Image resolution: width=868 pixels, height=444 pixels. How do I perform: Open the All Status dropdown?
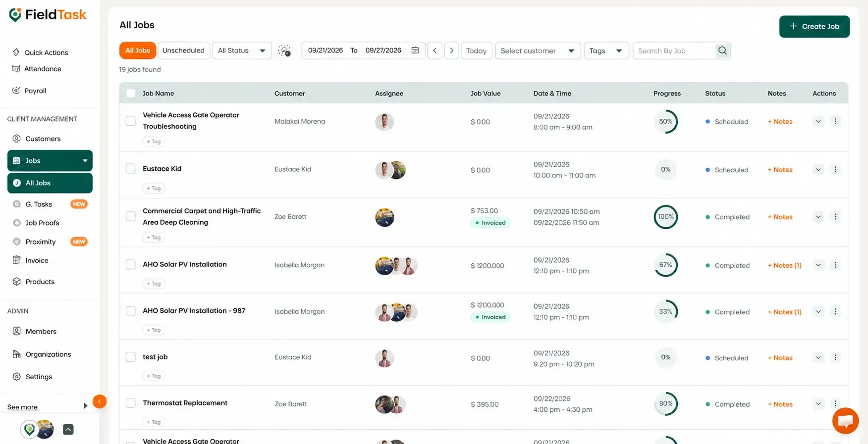click(242, 50)
